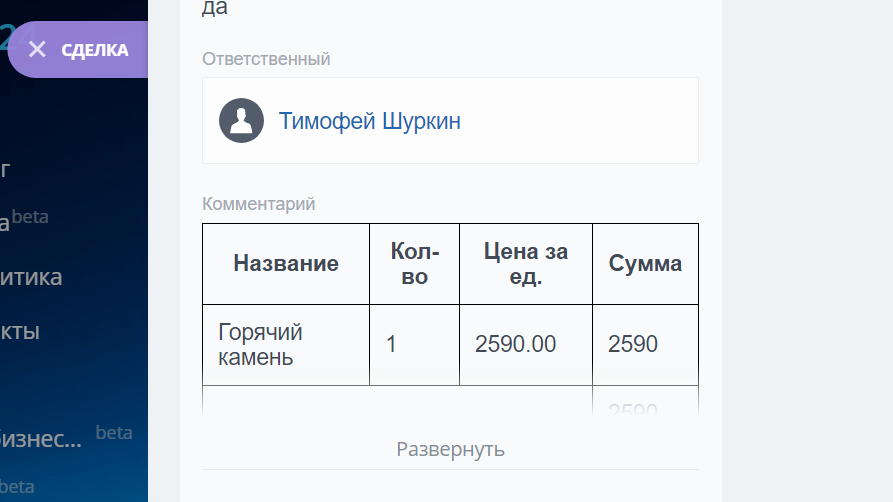Click the 2590 sum cell in Горячий камень row
The height and width of the screenshot is (502, 893).
pos(633,344)
